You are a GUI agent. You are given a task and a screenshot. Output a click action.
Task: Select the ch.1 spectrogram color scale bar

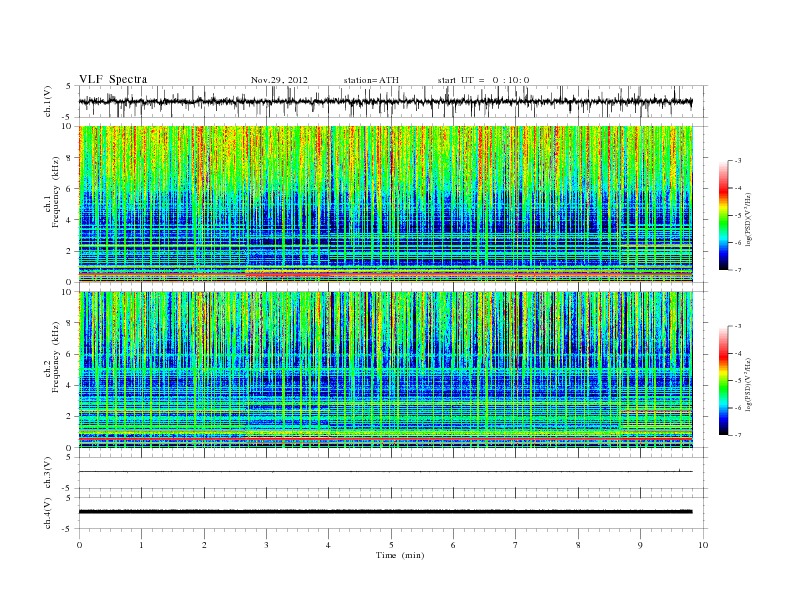pyautogui.click(x=723, y=215)
